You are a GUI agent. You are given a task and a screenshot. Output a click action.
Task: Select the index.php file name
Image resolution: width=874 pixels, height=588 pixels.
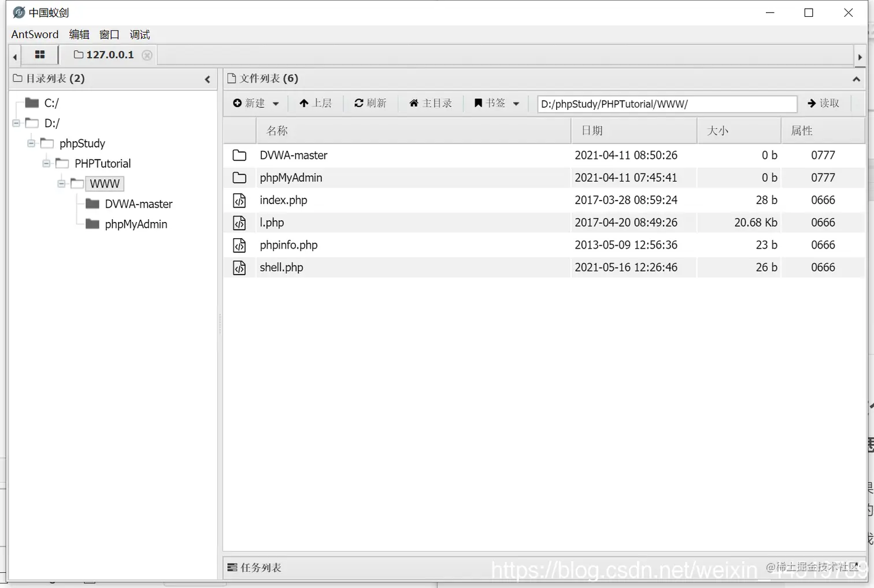point(283,200)
